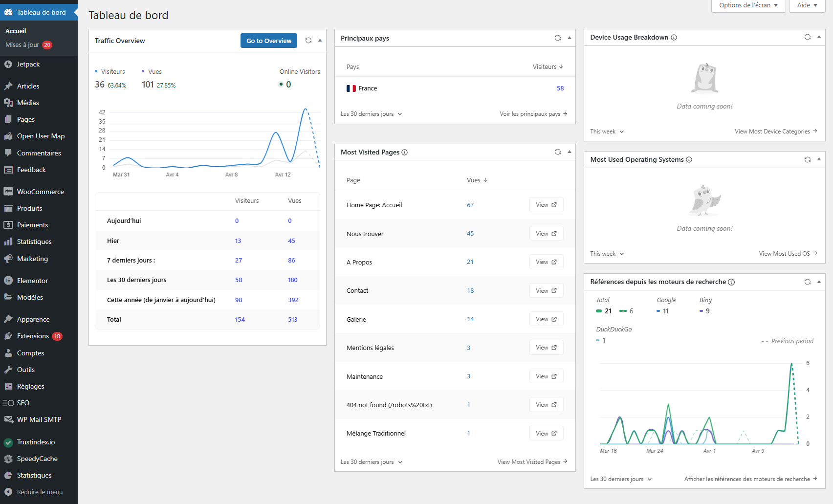The height and width of the screenshot is (504, 833).
Task: Collapse the Most Used Operating Systems panel
Action: (x=819, y=159)
